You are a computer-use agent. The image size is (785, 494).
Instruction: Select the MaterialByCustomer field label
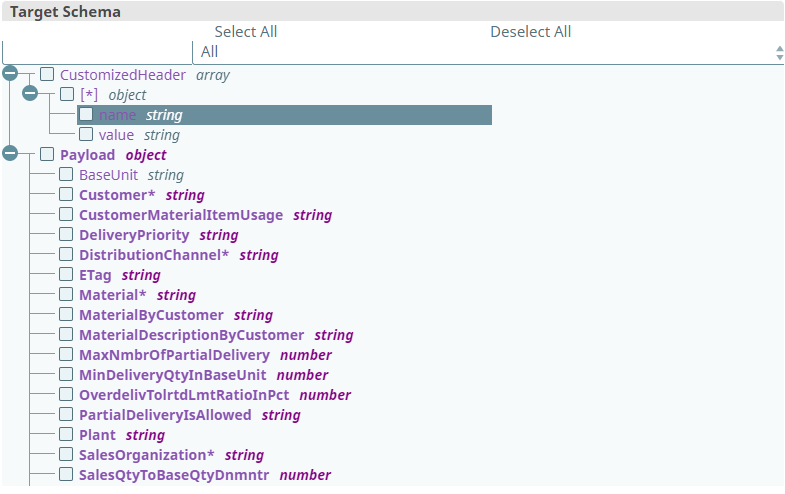click(151, 315)
